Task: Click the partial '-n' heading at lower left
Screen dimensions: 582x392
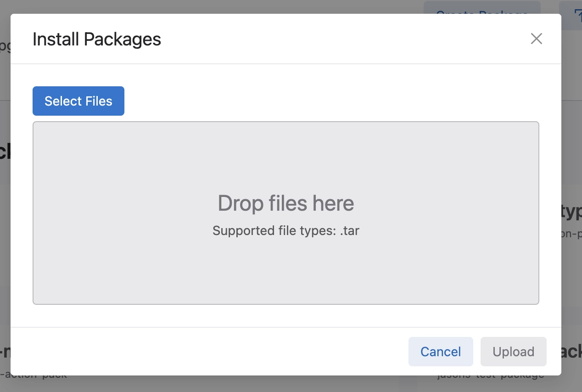Action: click(5, 353)
